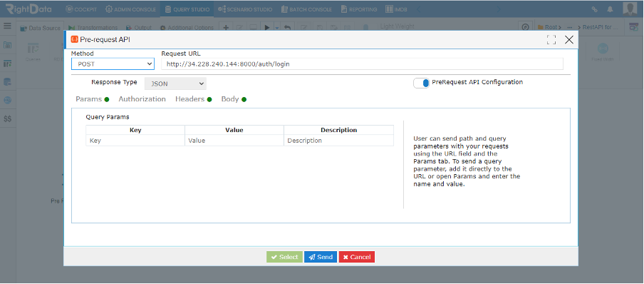This screenshot has width=644, height=284.
Task: Open Scenario Studio in top navigation
Action: click(x=245, y=9)
